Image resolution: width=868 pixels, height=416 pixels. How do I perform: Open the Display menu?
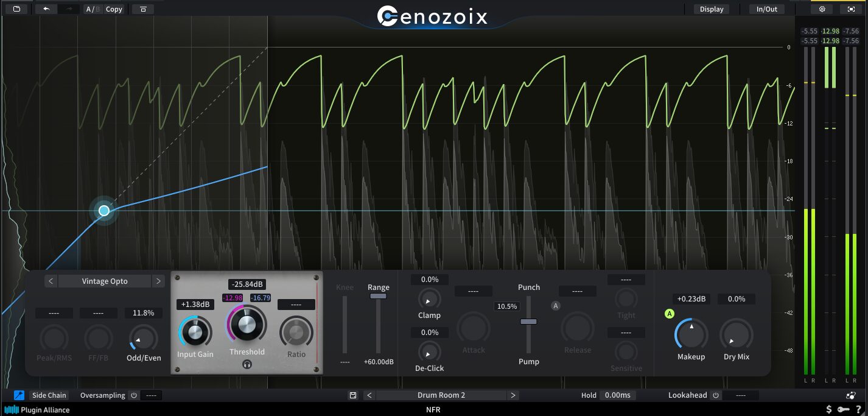click(712, 9)
